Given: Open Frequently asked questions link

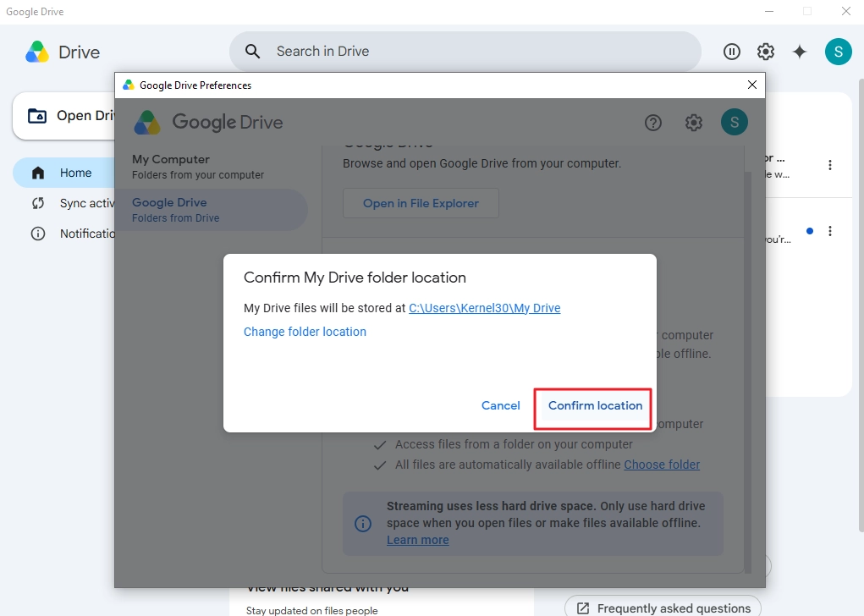Looking at the screenshot, I should coord(663,608).
